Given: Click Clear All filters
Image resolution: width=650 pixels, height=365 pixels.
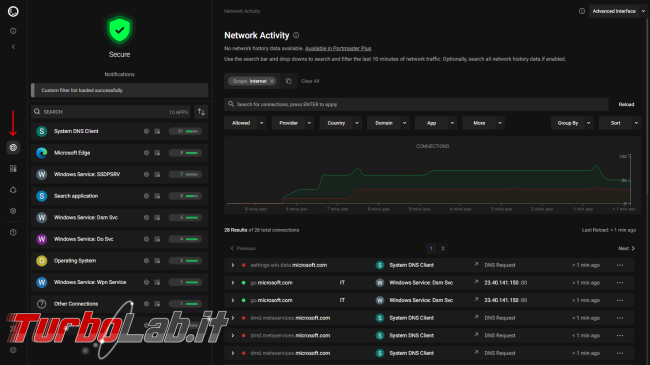Looking at the screenshot, I should click(310, 81).
